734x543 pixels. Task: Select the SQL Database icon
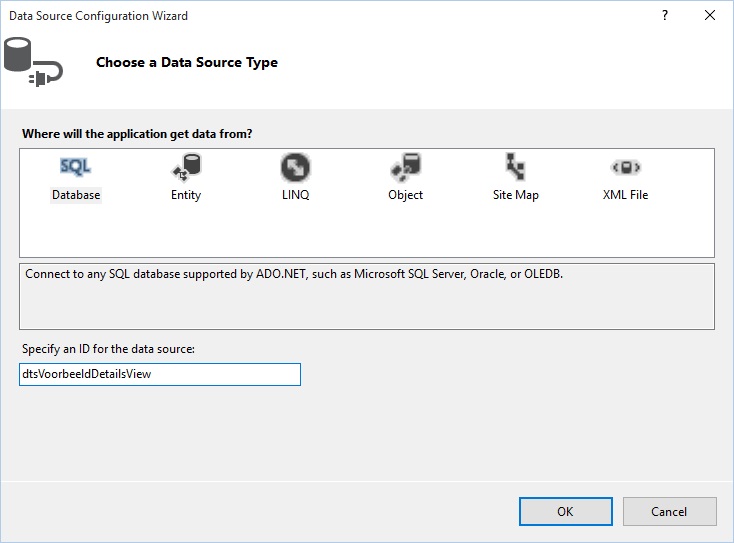(75, 167)
